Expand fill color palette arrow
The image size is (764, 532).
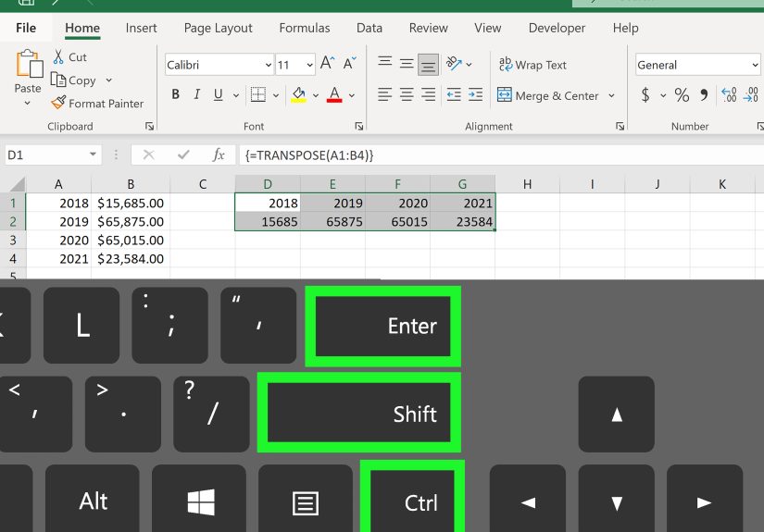(x=316, y=95)
